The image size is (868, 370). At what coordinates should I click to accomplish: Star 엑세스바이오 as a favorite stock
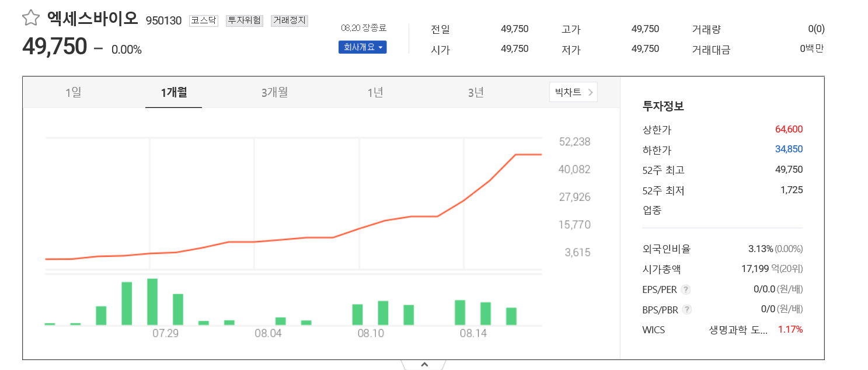coord(30,18)
